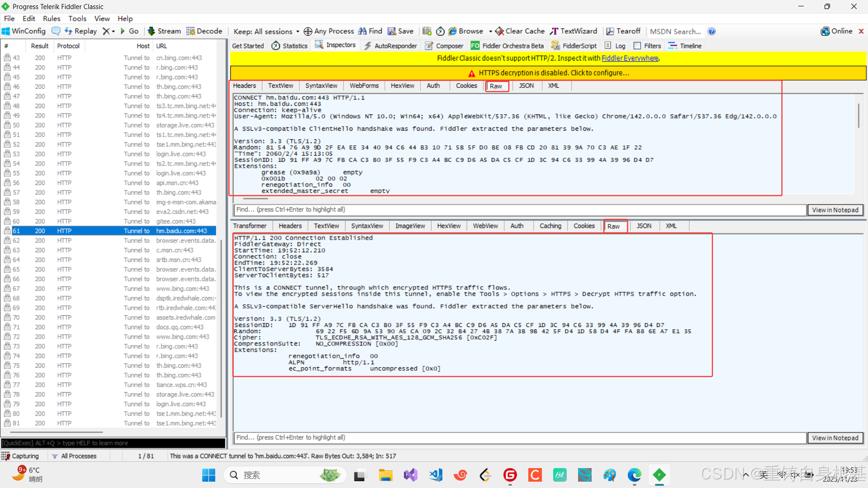Click the Add Comment speech bubble icon
The height and width of the screenshot is (488, 868).
click(x=56, y=31)
